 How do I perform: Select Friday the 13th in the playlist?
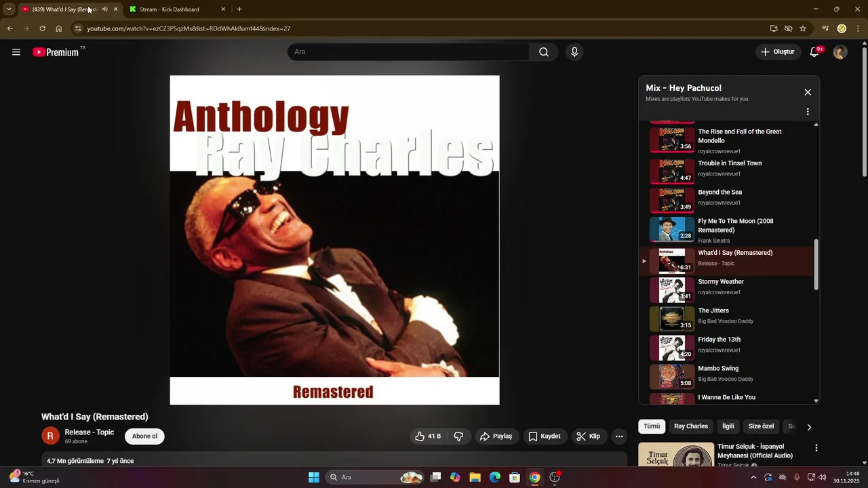coord(727,348)
